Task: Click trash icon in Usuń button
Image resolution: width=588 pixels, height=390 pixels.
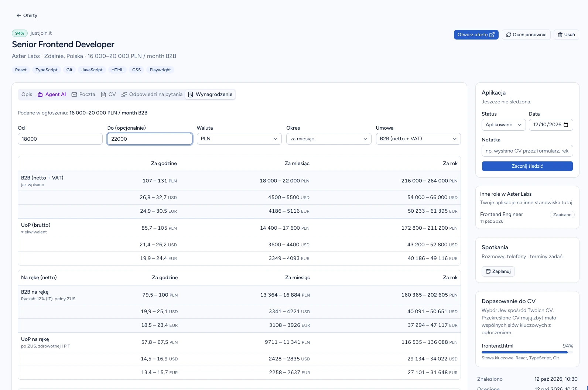Action: [560, 35]
